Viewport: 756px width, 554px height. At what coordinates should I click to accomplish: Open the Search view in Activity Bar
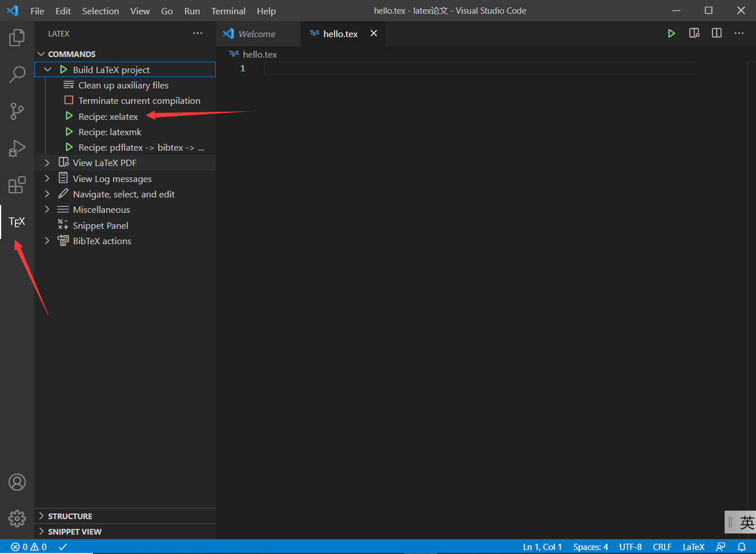[x=17, y=75]
